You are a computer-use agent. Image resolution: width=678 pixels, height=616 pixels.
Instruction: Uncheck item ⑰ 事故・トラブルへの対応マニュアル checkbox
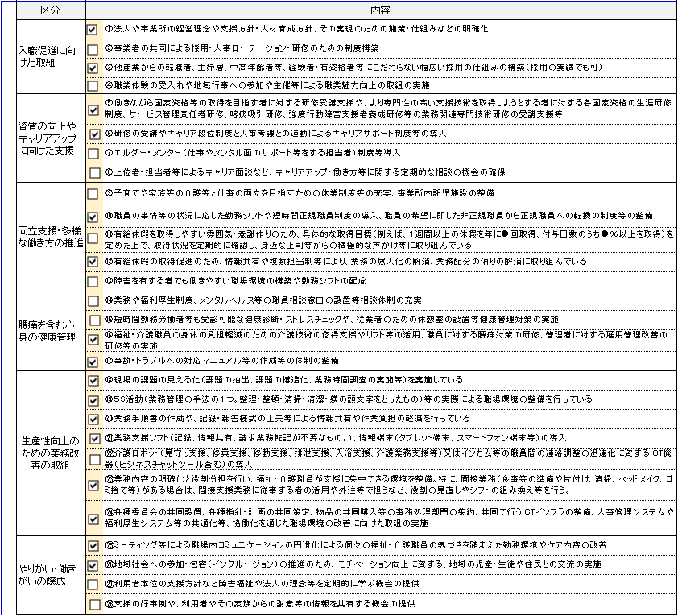(x=93, y=362)
